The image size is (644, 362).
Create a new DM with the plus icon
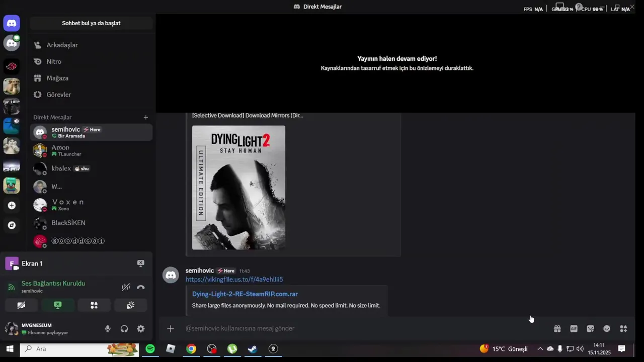[x=146, y=117]
